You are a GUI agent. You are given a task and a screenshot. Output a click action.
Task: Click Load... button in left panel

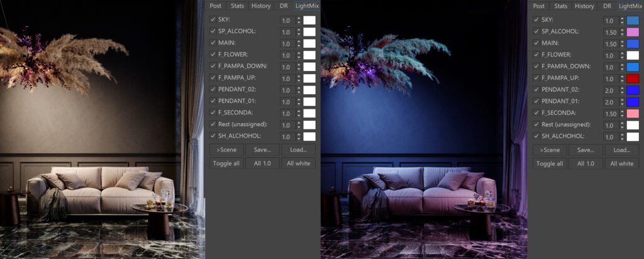click(x=299, y=150)
